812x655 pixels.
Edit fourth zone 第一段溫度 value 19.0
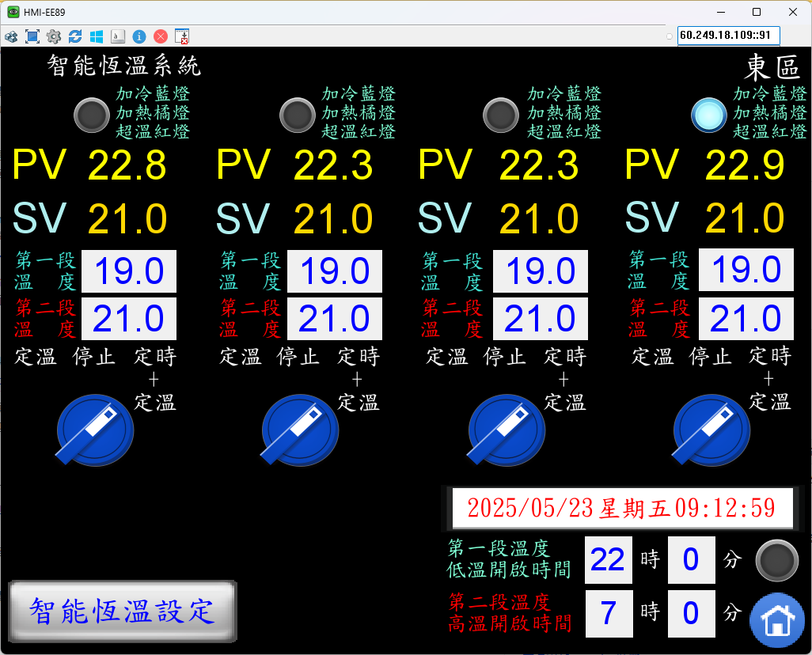click(746, 270)
